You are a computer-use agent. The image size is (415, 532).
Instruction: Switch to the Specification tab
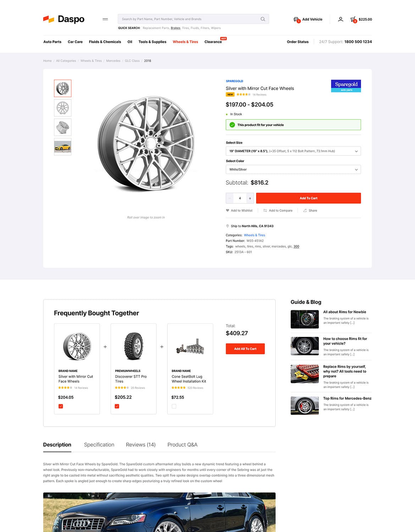[99, 445]
